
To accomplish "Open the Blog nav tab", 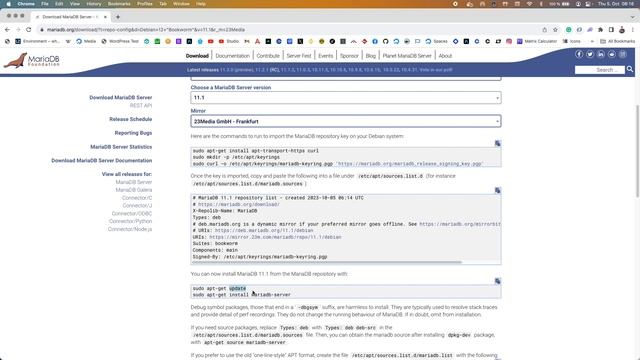I will click(x=370, y=56).
